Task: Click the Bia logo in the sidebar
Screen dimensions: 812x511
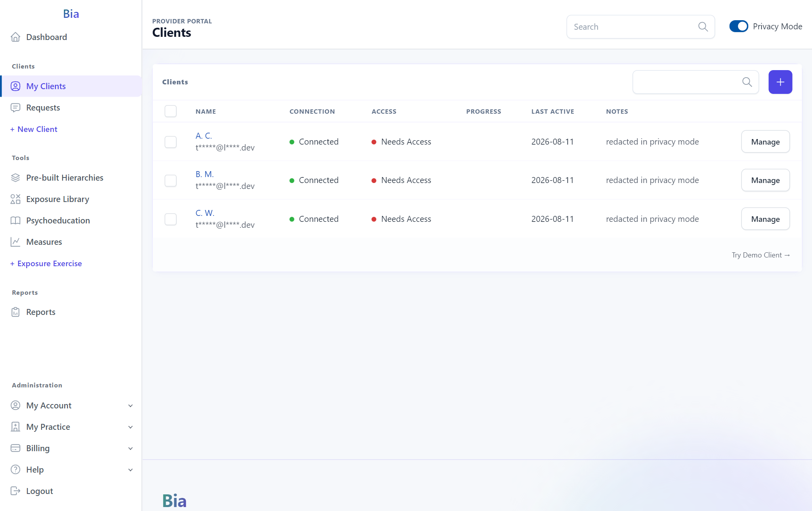Action: (x=71, y=14)
